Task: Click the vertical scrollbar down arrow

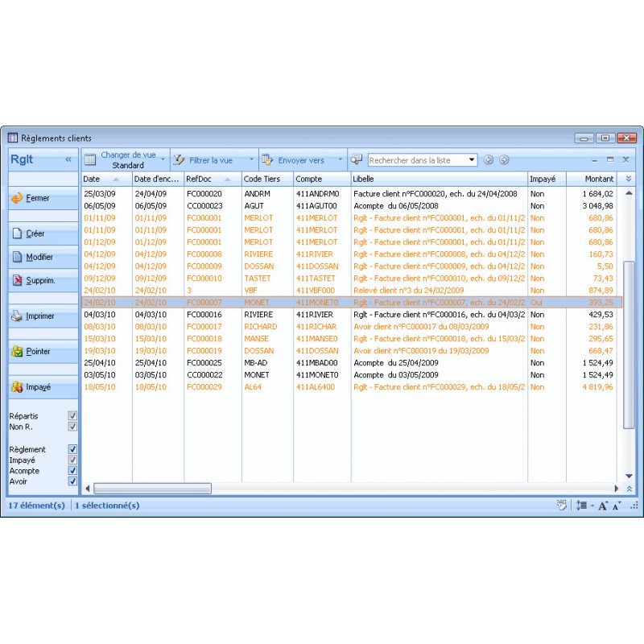Action: pyautogui.click(x=629, y=476)
